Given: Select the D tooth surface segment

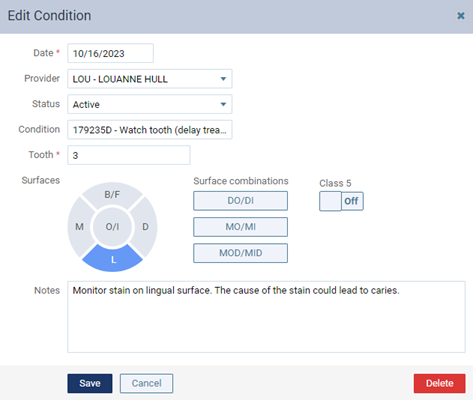Looking at the screenshot, I should pos(145,227).
